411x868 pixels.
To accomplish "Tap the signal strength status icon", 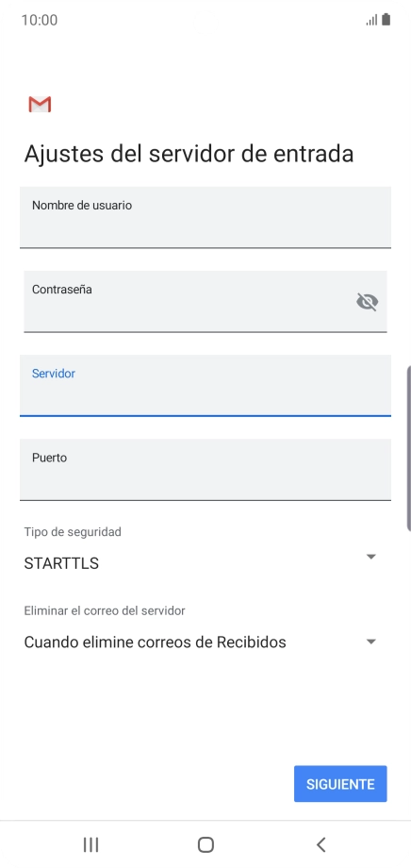I will 371,20.
